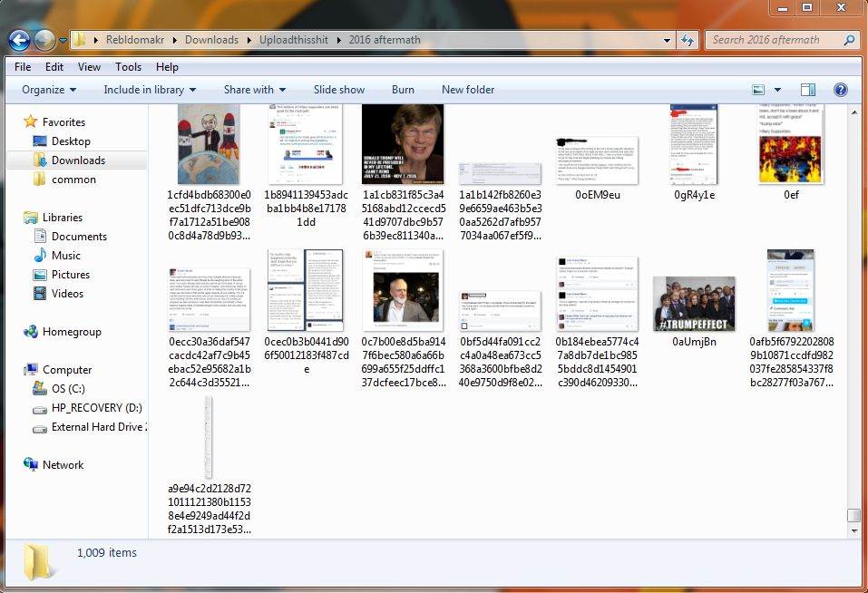The image size is (868, 593).
Task: Expand the arrow after Uploadthisshit breadcrumb
Action: point(339,41)
